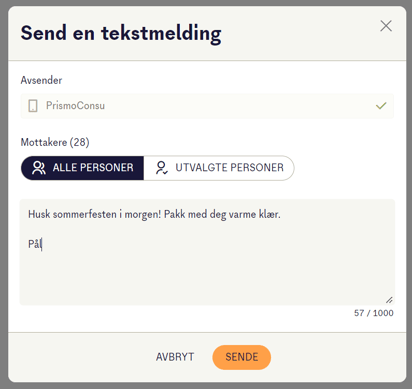
Task: Place cursor after the word Pål
Action: pyautogui.click(x=42, y=244)
